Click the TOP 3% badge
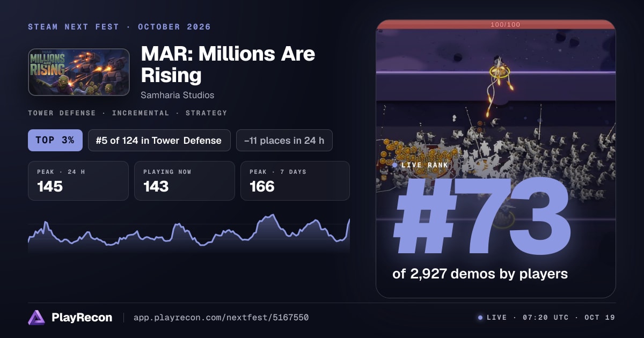This screenshot has height=338, width=644. click(x=55, y=141)
